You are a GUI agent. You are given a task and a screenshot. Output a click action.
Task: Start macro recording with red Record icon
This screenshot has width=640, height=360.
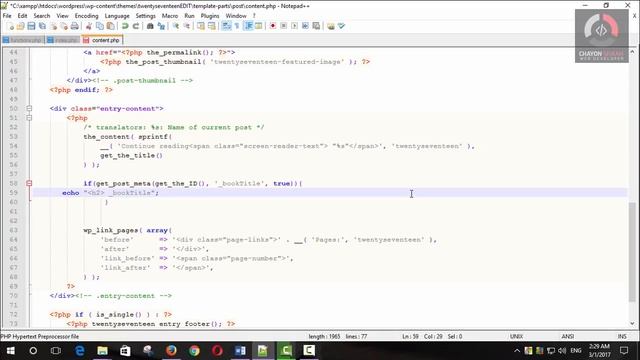(x=273, y=26)
